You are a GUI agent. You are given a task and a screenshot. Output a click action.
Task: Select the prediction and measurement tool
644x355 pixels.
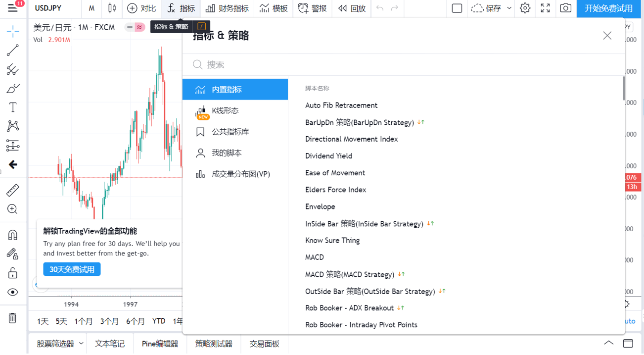[13, 145]
